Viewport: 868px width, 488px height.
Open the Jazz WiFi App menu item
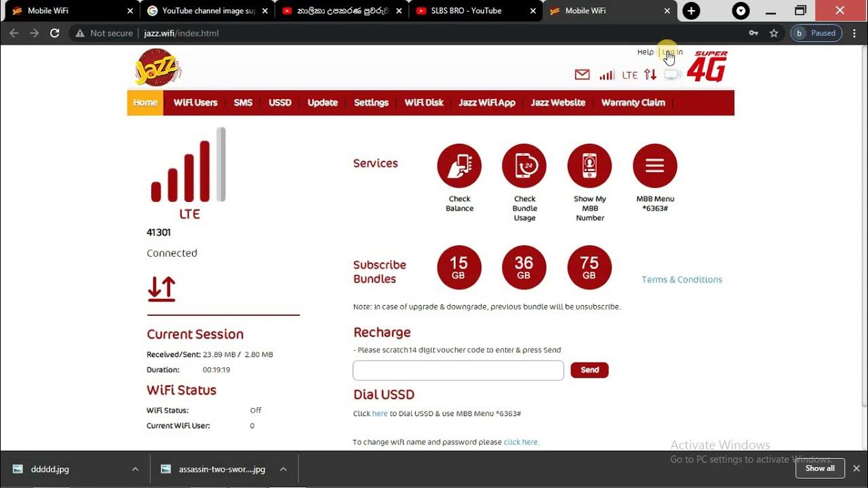[x=487, y=102]
